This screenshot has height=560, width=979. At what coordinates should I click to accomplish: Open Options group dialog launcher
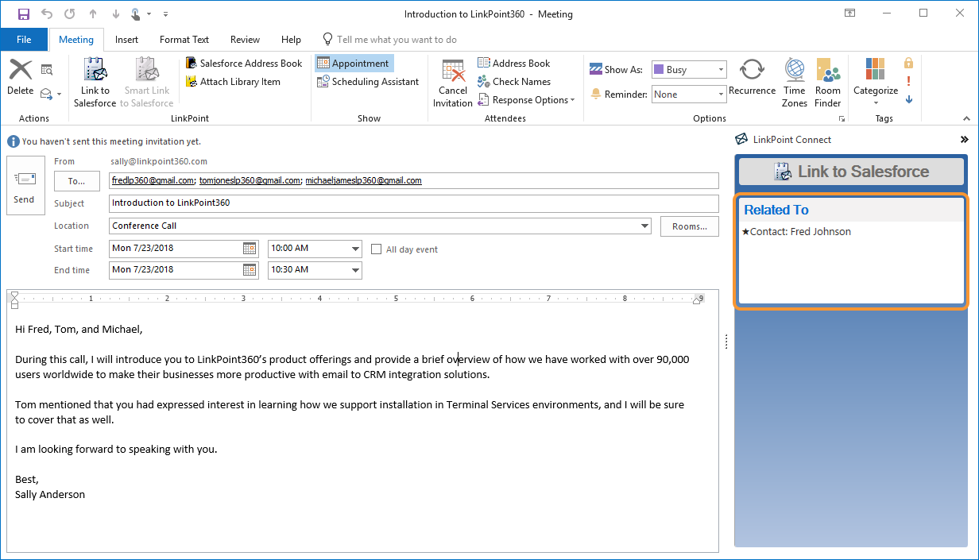pos(841,119)
